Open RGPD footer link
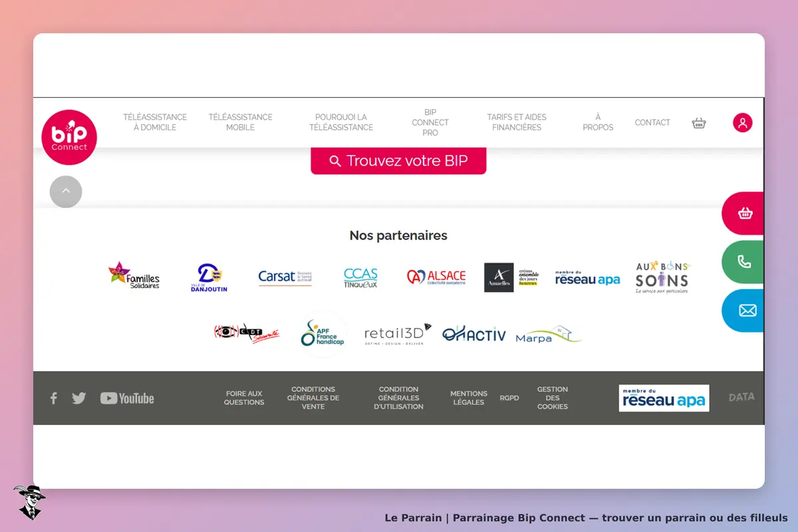 [509, 398]
